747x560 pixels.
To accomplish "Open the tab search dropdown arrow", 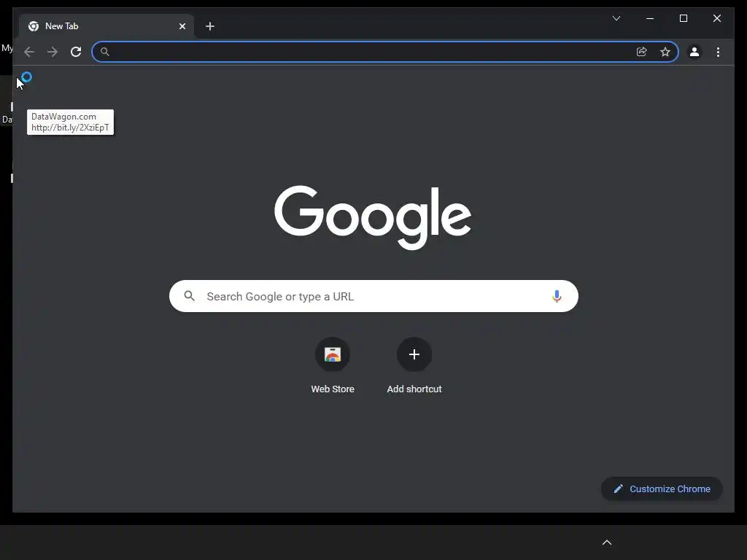I will pos(616,18).
